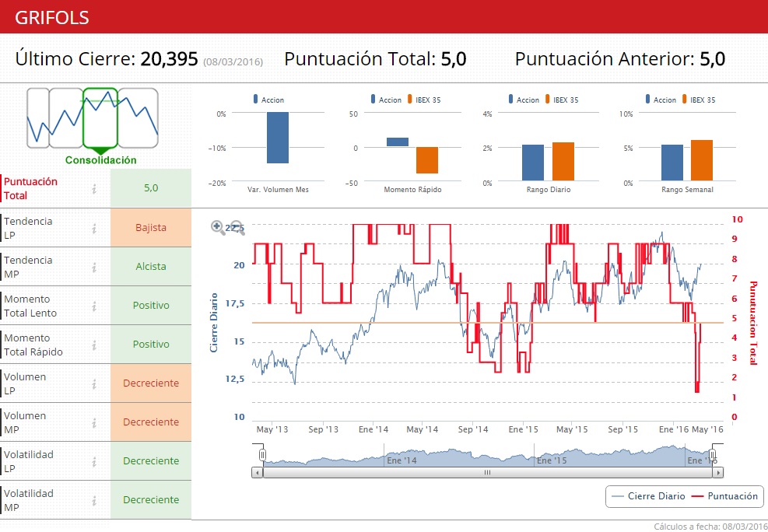This screenshot has width=768, height=532.
Task: Click Decreciente value for Volumen LP
Action: pyautogui.click(x=151, y=383)
